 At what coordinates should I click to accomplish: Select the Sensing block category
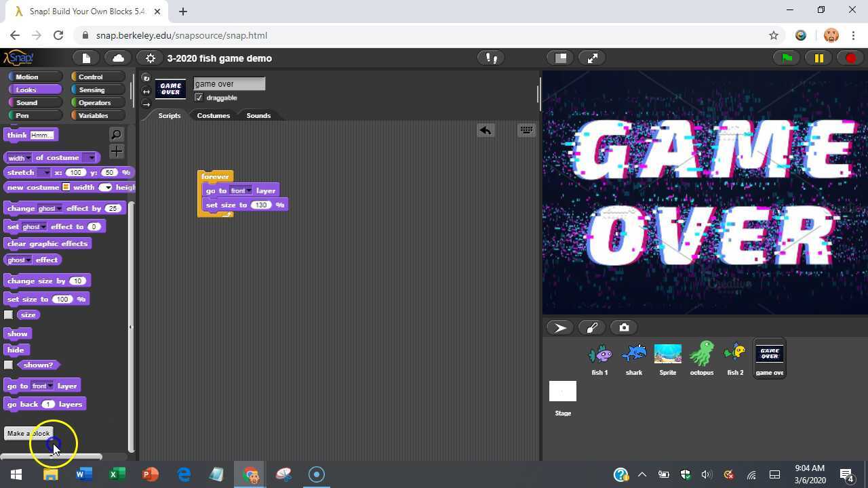point(98,89)
